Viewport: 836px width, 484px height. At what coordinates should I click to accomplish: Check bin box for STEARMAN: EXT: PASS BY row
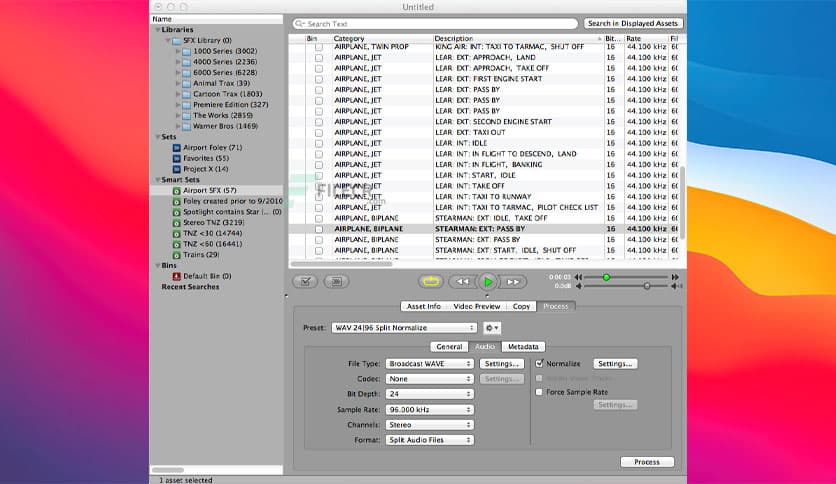coord(319,229)
